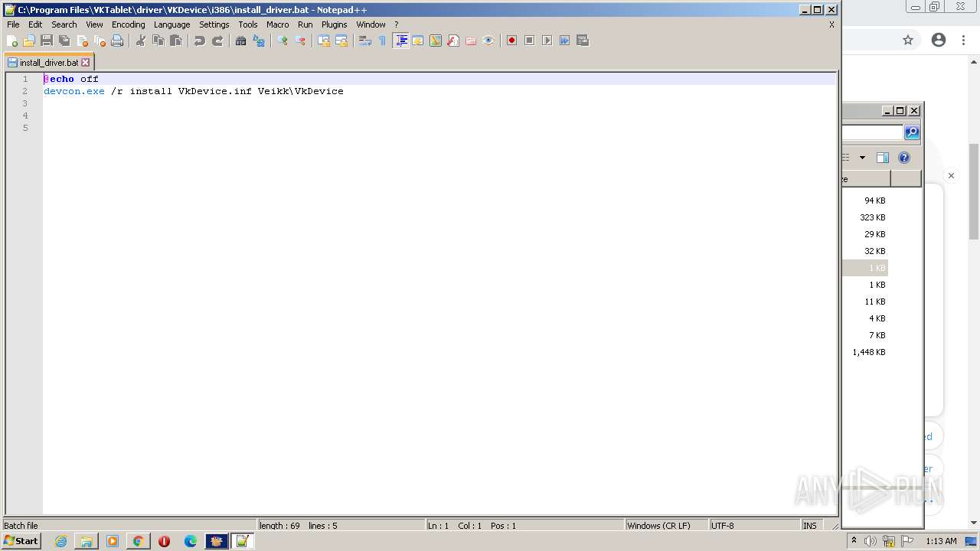Click the Close All toolbar icon
The width and height of the screenshot is (980, 551).
tap(100, 41)
